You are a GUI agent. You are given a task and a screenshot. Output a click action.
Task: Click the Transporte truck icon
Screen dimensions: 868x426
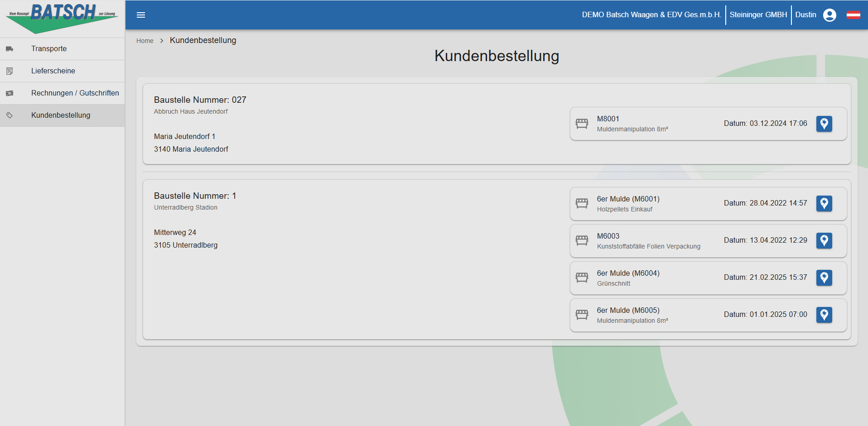(10, 49)
